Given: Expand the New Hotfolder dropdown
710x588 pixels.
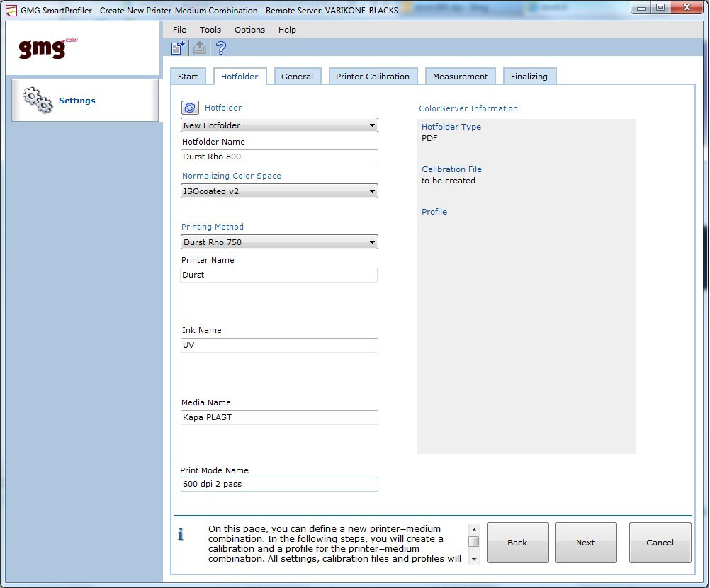Looking at the screenshot, I should coord(279,125).
